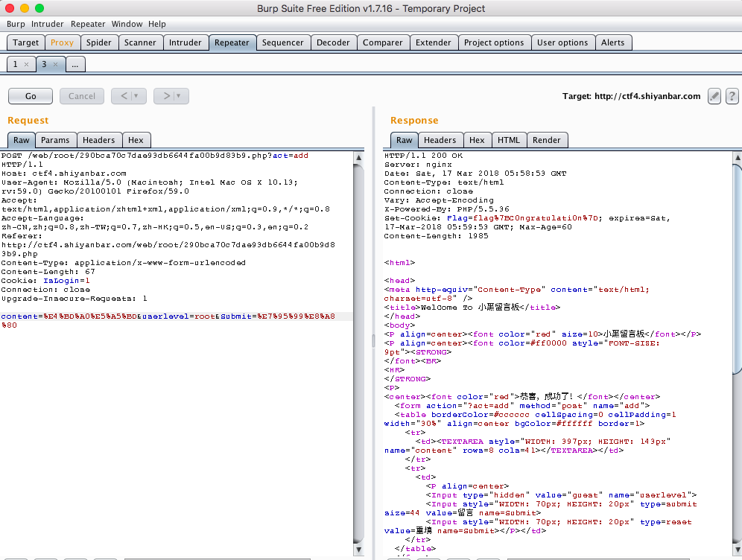The width and height of the screenshot is (742, 560).
Task: Switch to the Scanner tab
Action: [x=140, y=42]
